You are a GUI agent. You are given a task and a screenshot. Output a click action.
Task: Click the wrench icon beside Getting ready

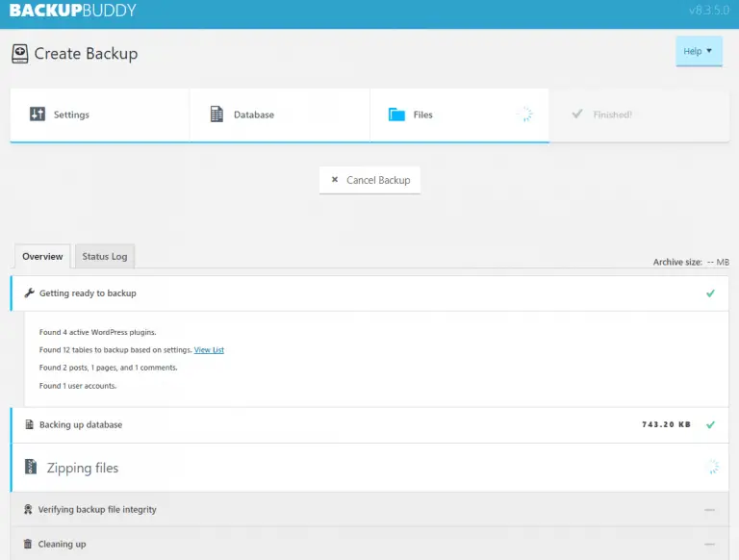tap(29, 293)
